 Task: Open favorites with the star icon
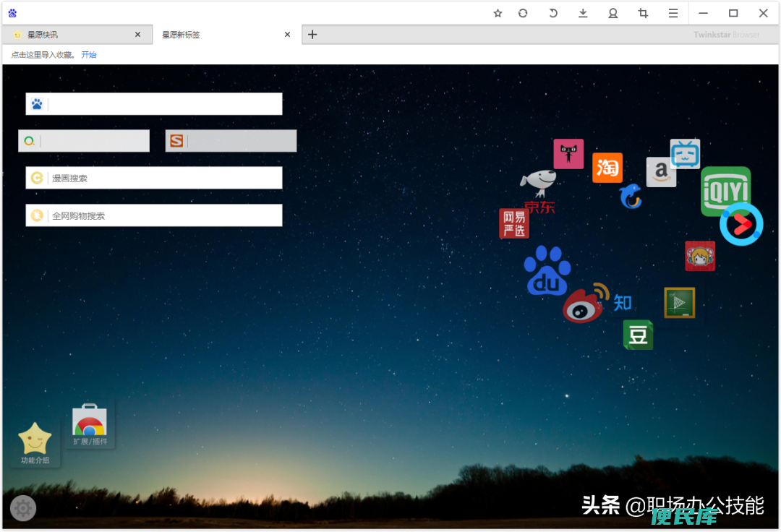[x=498, y=14]
